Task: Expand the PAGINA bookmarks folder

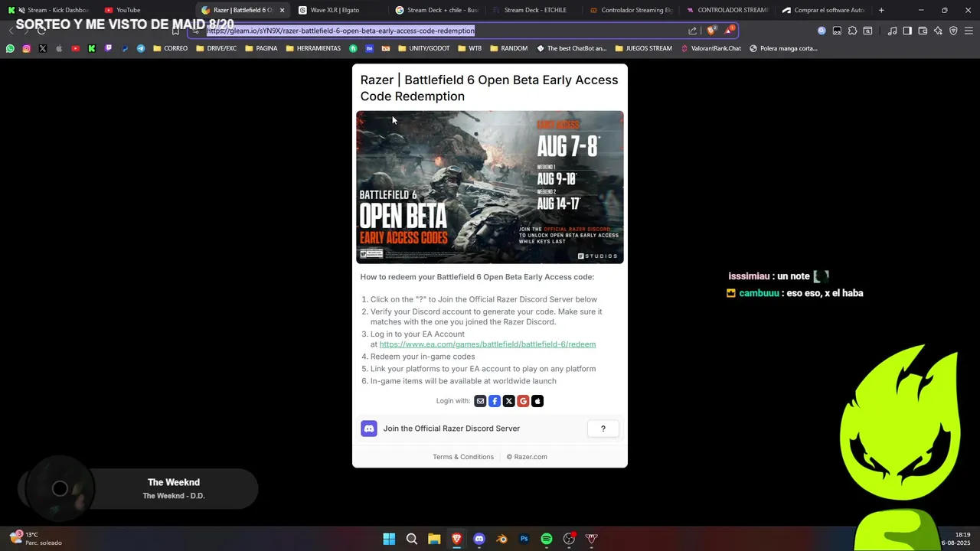Action: 261,48
